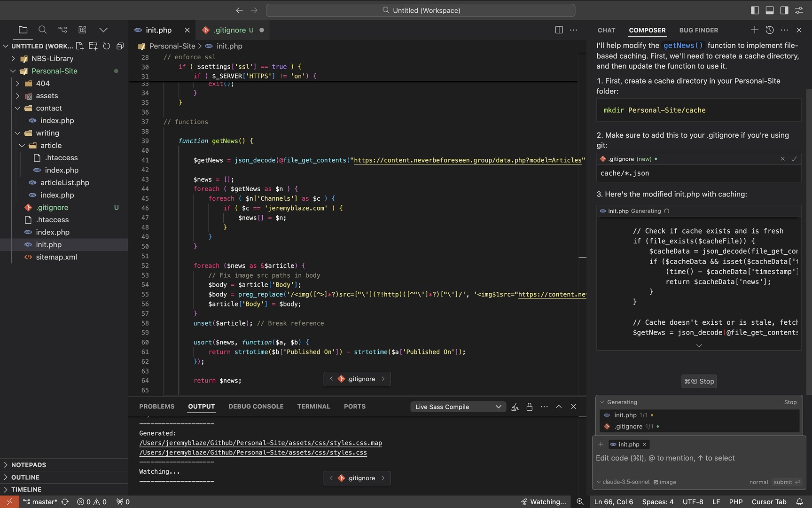Toggle the primary sidebar layout button
This screenshot has height=508, width=812.
[x=755, y=10]
